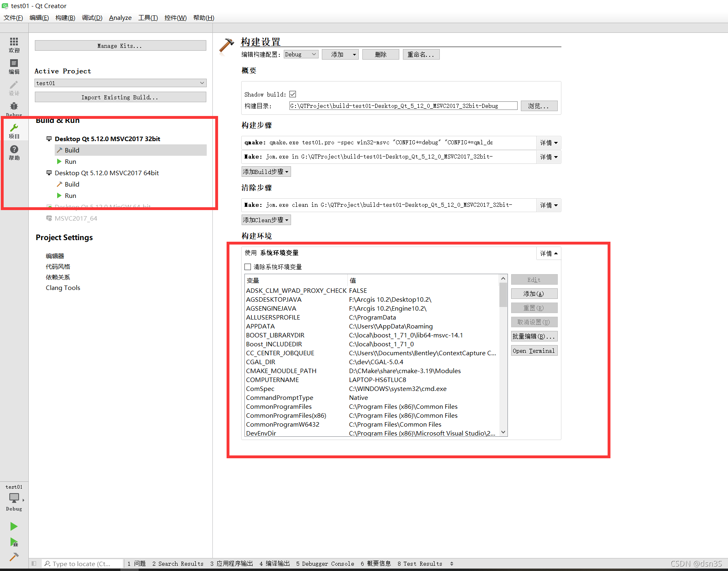Switch to Edit mode in sidebar
The image size is (728, 571).
14,67
